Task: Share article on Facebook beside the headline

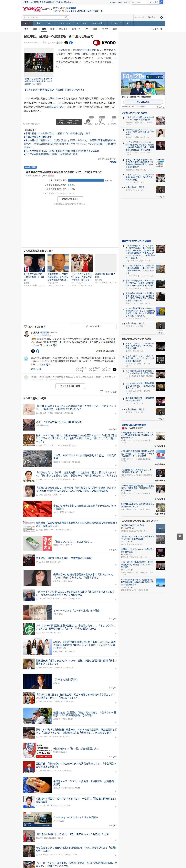Action: pyautogui.click(x=71, y=43)
